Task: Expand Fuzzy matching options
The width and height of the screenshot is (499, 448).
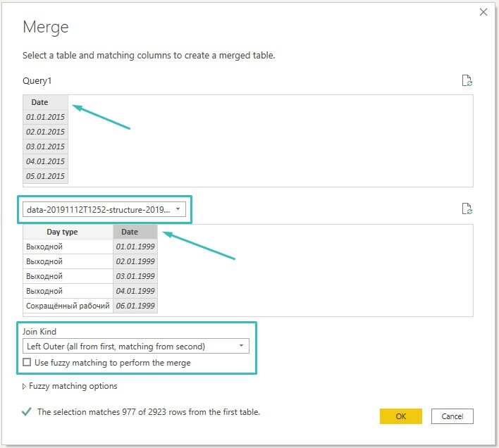Action: (70, 386)
